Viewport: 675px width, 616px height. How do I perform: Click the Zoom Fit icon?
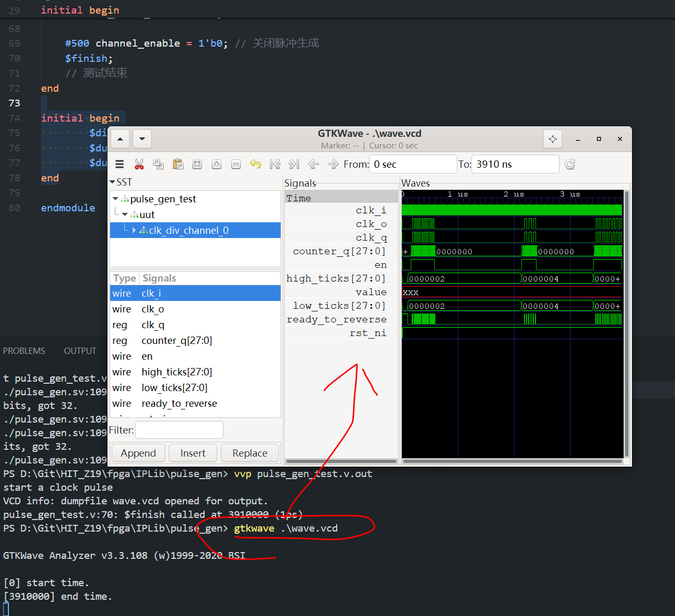[x=197, y=164]
